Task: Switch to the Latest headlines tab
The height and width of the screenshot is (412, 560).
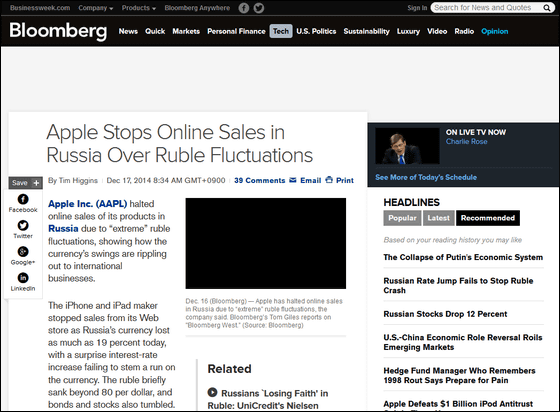Action: (x=439, y=218)
